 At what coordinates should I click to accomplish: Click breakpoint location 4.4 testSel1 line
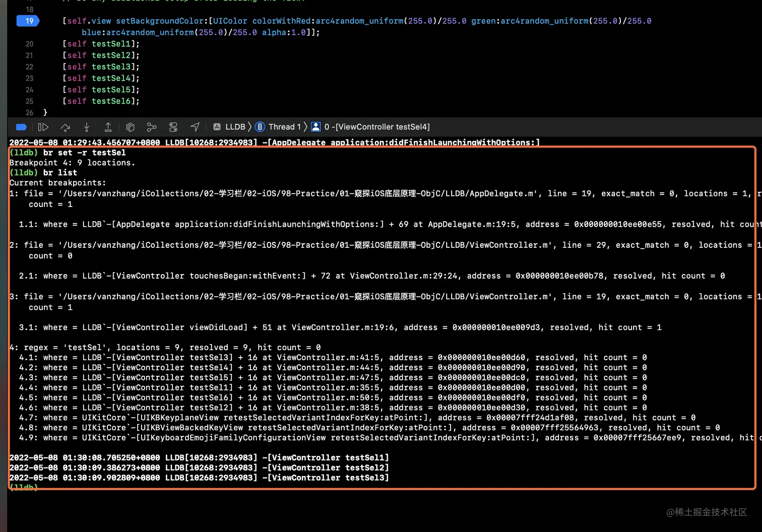333,388
